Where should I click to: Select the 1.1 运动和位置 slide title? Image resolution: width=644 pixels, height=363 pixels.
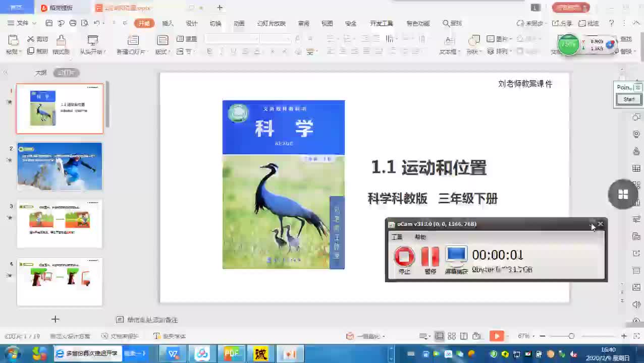click(x=429, y=168)
